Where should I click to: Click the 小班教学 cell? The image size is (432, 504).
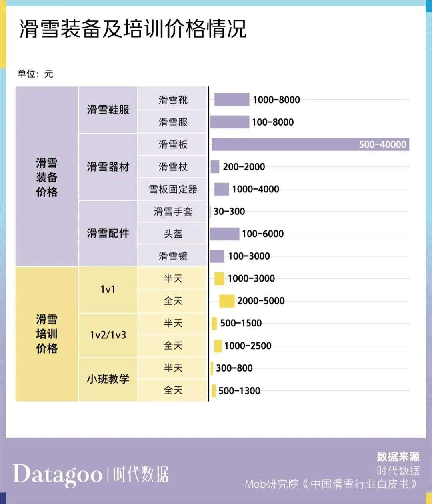tap(108, 379)
